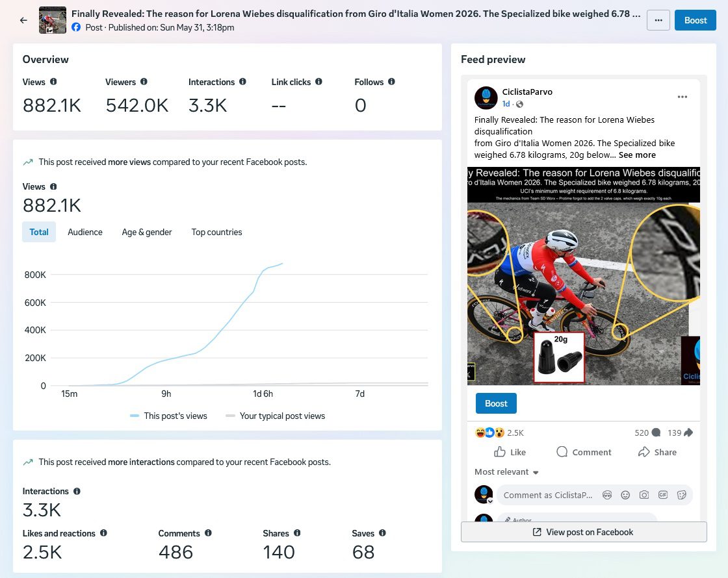Switch commenting identity via avatar beside comment box

pos(484,494)
